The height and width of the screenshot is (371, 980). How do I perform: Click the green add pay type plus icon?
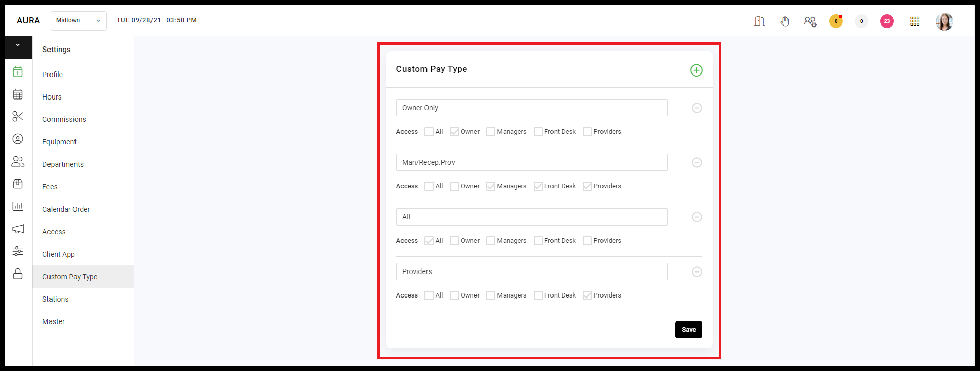pos(696,70)
